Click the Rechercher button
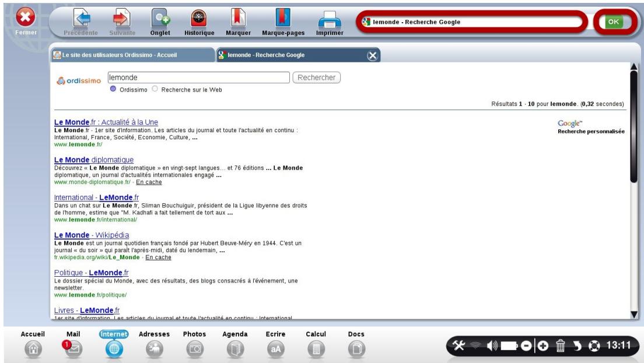644x363 pixels. point(316,77)
